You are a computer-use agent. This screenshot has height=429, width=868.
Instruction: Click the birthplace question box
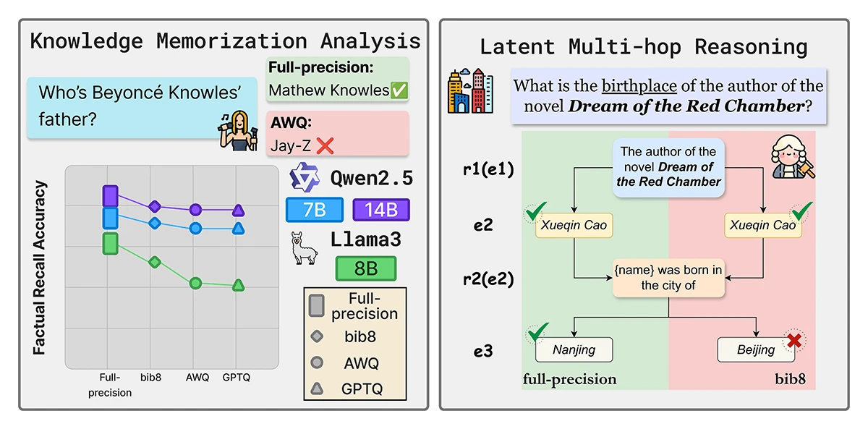668,96
